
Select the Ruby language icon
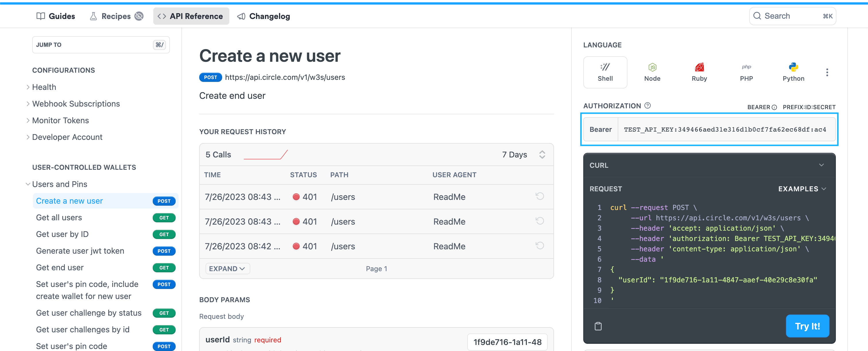(x=699, y=67)
